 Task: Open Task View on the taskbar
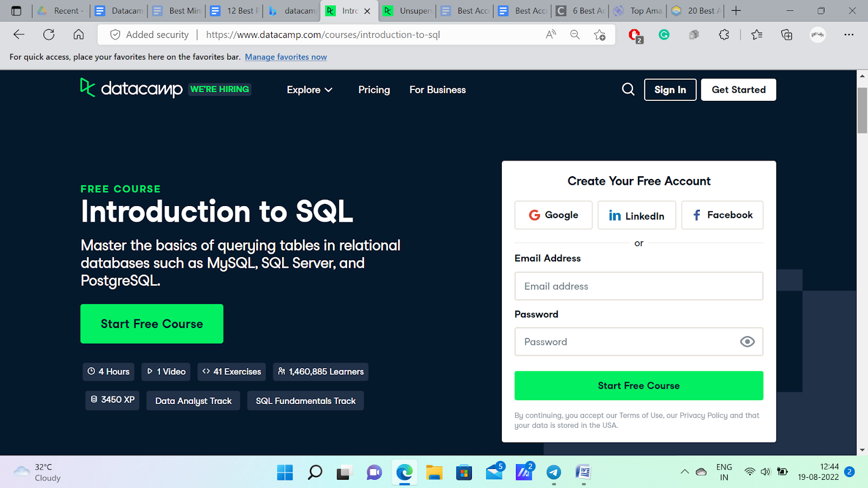coord(344,473)
